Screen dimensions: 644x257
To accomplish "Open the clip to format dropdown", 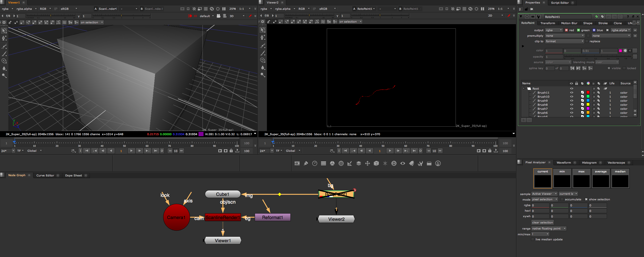I will (x=565, y=41).
